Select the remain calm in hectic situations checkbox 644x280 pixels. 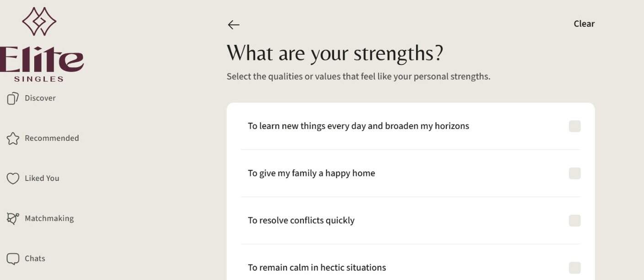[575, 268]
